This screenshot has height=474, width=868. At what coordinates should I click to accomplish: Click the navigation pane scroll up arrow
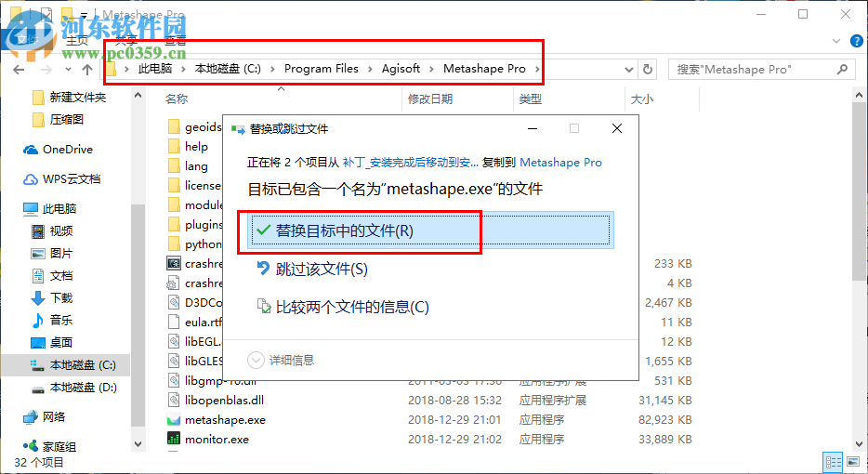point(138,95)
